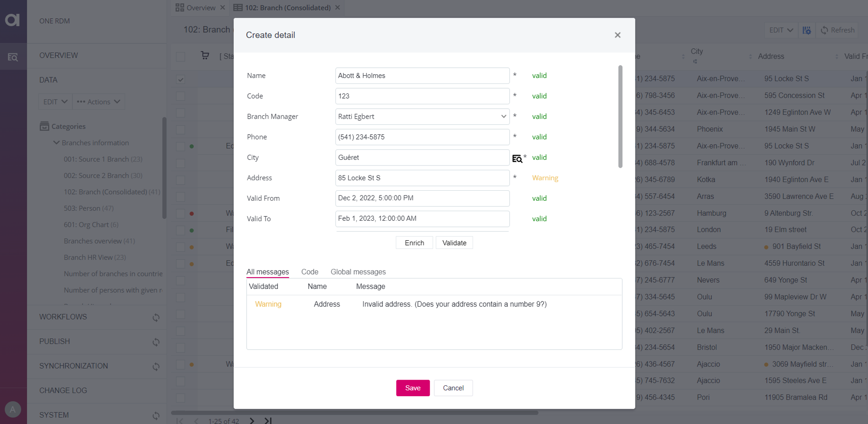Toggle the select-all checkbox in table header
Screen dimensions: 868x424
coord(181,57)
